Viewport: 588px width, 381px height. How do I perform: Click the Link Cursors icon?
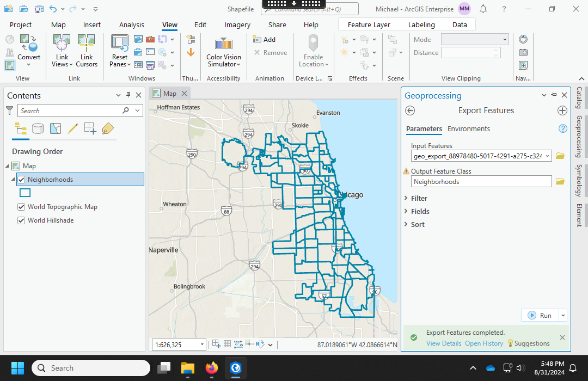click(86, 44)
